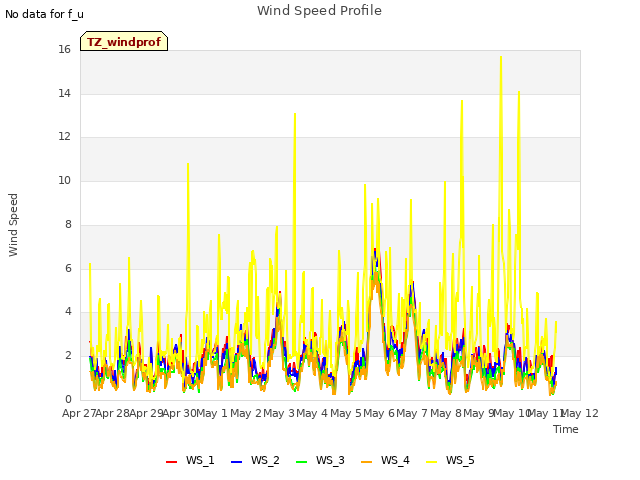This screenshot has width=640, height=480.
Task: Click the y-axis tick value 16
Action: pyautogui.click(x=64, y=49)
